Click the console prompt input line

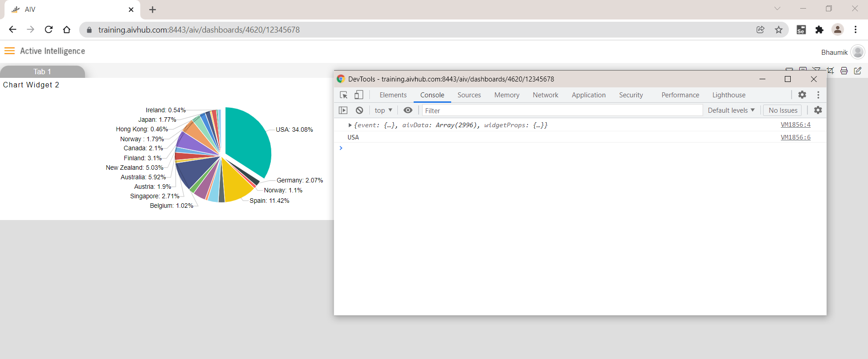pyautogui.click(x=580, y=148)
